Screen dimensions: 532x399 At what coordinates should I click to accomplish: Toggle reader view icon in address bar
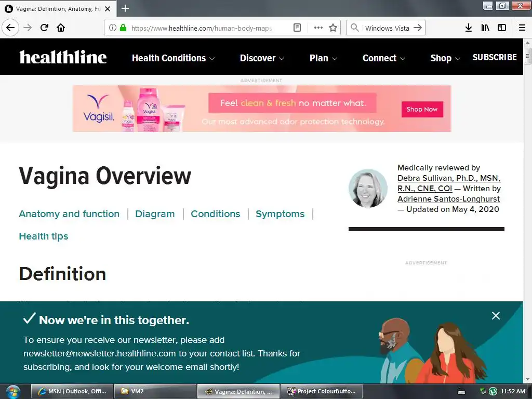pos(297,28)
